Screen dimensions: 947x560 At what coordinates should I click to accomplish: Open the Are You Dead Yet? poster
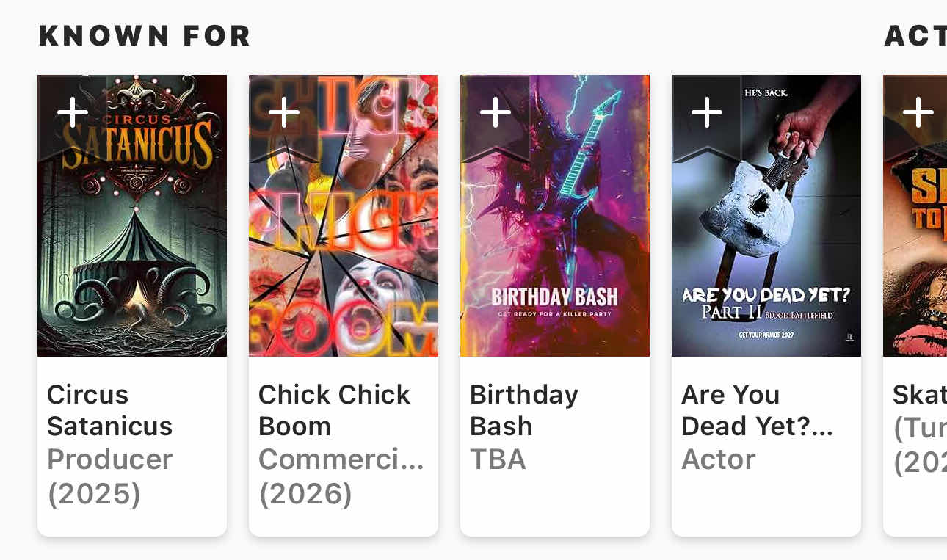click(766, 242)
